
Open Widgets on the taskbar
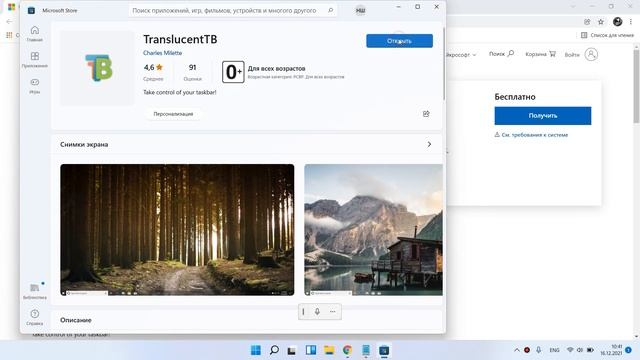pyautogui.click(x=311, y=350)
